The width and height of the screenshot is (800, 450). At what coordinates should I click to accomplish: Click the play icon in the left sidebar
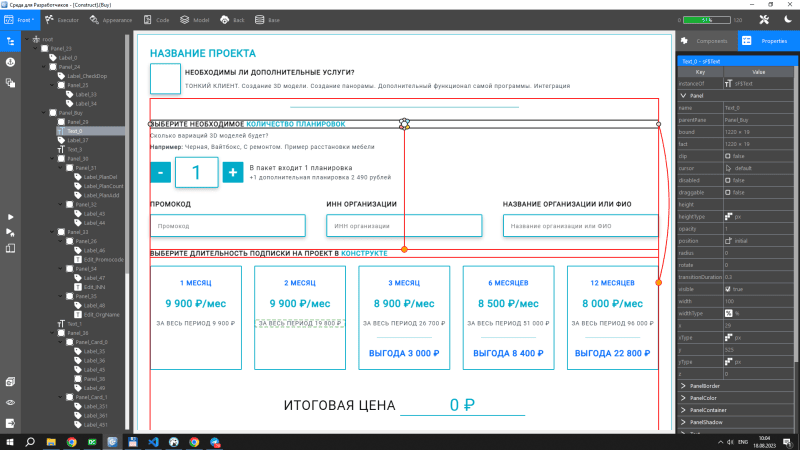point(10,216)
